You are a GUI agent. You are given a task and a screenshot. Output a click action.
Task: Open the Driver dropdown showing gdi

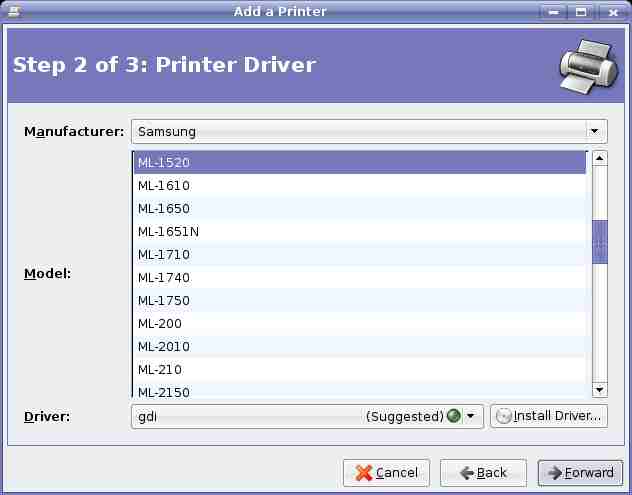click(307, 416)
